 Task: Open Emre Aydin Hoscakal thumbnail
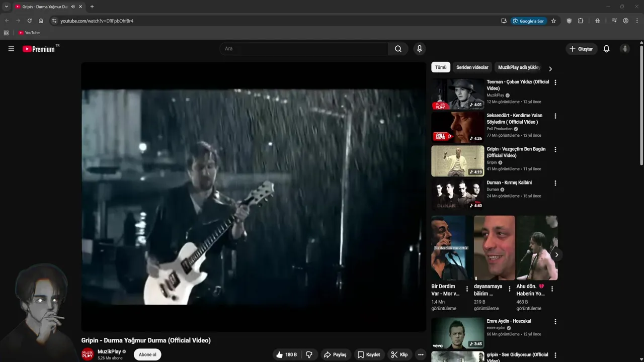coord(458,333)
